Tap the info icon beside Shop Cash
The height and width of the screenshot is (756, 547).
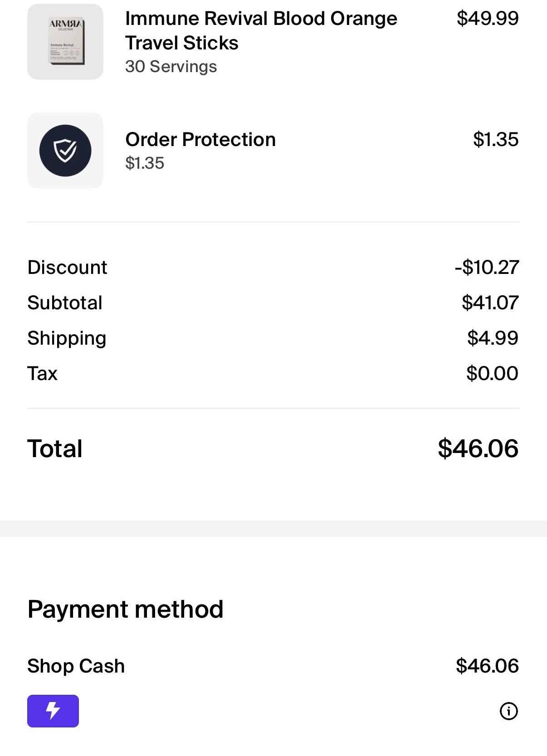pos(508,711)
